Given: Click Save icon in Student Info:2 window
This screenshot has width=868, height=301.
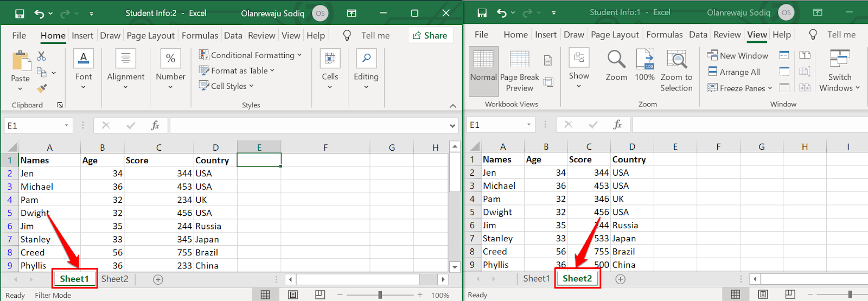Looking at the screenshot, I should [x=20, y=14].
